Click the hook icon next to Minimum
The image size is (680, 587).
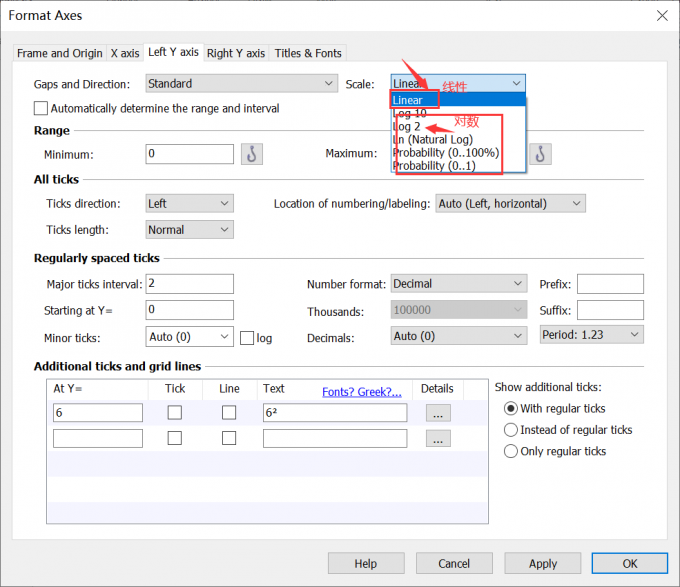pyautogui.click(x=252, y=154)
